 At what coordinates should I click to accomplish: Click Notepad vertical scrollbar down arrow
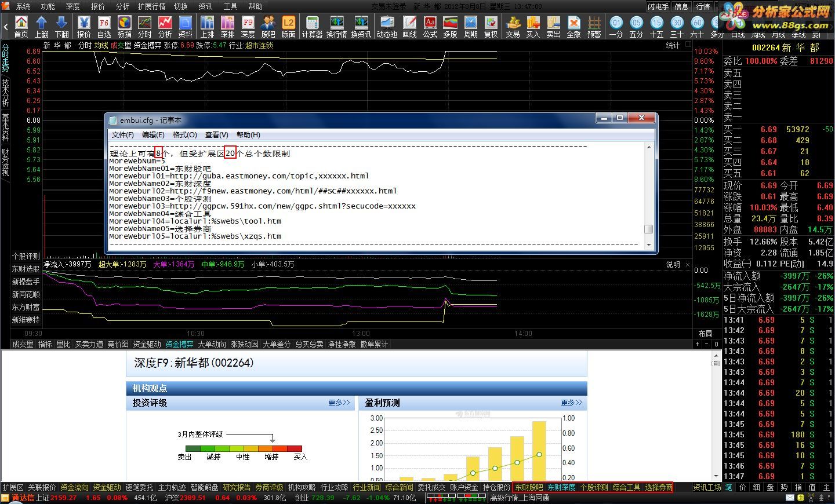pos(649,245)
